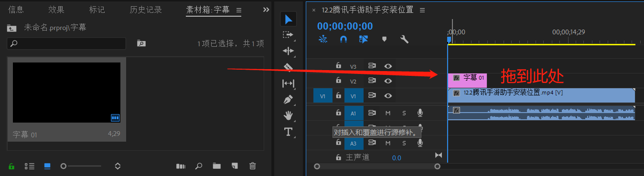Lock the A3 audio track
The image size is (644, 176).
tap(338, 143)
